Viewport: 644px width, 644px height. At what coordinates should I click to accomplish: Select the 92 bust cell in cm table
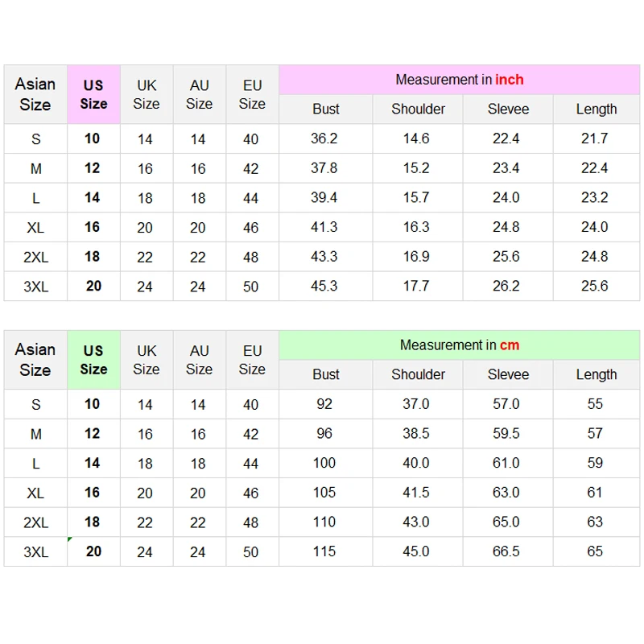point(324,404)
